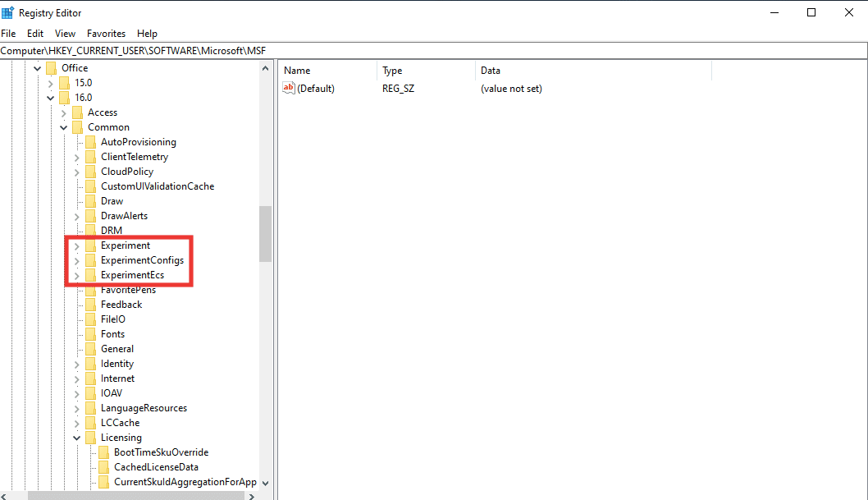
Task: Click the '(value not set)' data cell
Action: point(511,89)
